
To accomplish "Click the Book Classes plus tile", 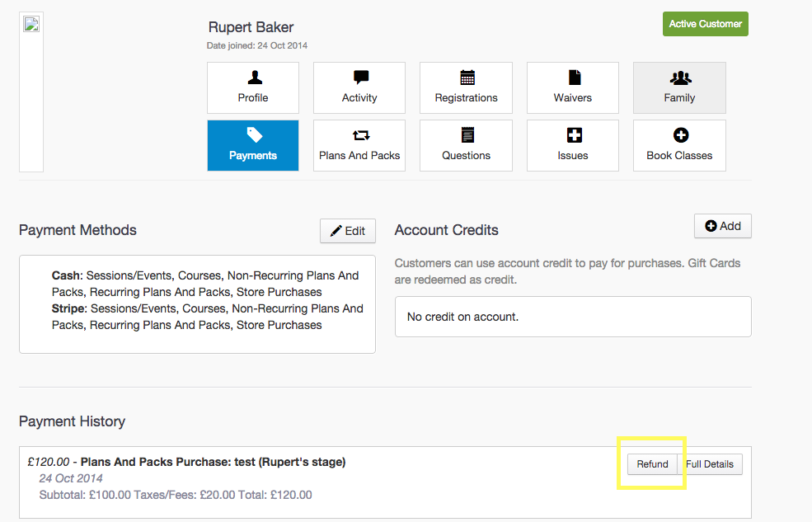I will (679, 145).
